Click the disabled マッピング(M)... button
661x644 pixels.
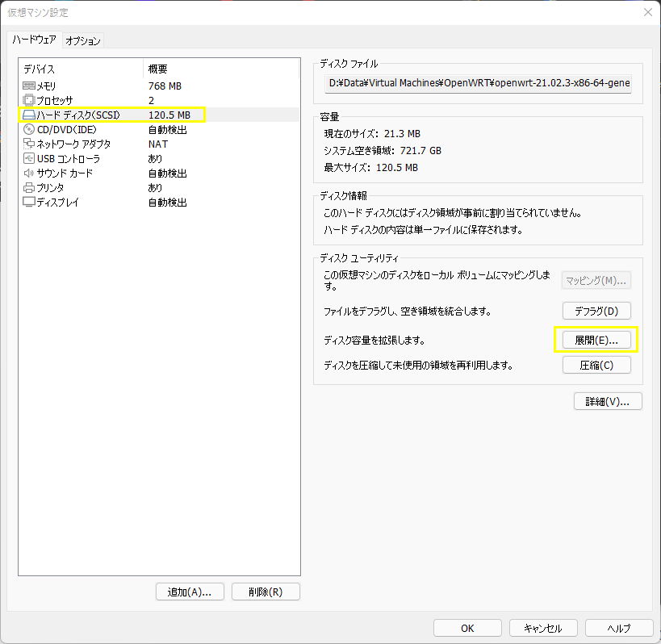(x=596, y=280)
